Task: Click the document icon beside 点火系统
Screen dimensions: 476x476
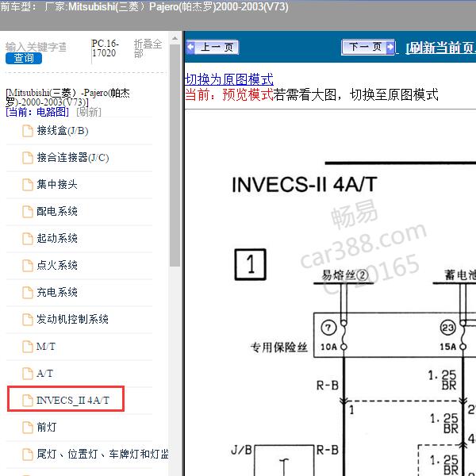Action: click(28, 266)
